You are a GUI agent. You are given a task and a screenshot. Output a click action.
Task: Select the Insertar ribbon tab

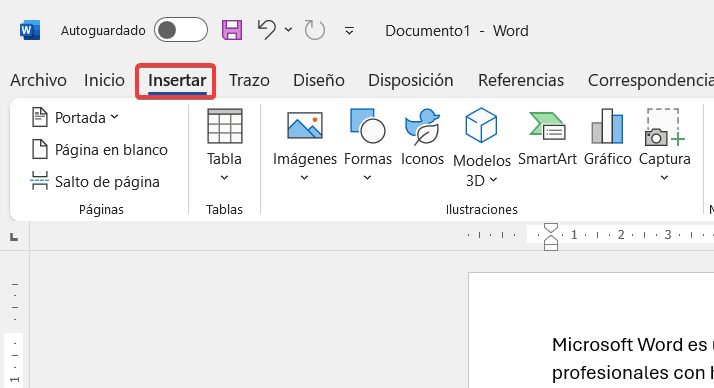coord(177,81)
